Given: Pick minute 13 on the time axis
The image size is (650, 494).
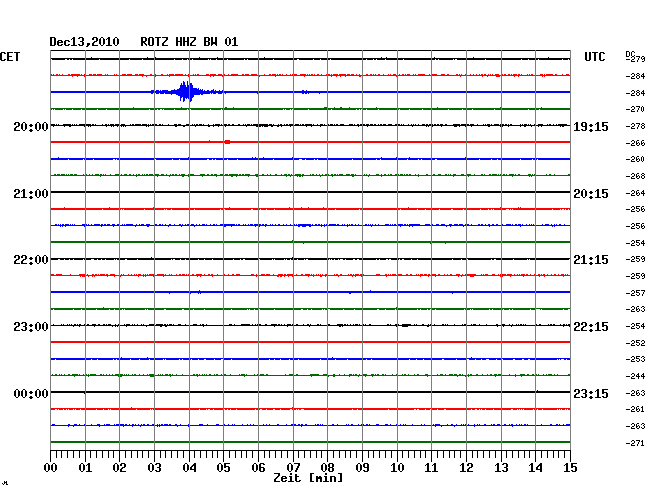Looking at the screenshot, I should pyautogui.click(x=501, y=468).
